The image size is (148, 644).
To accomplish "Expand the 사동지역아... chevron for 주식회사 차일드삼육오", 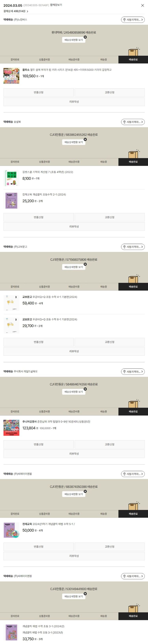I will 142,372.
